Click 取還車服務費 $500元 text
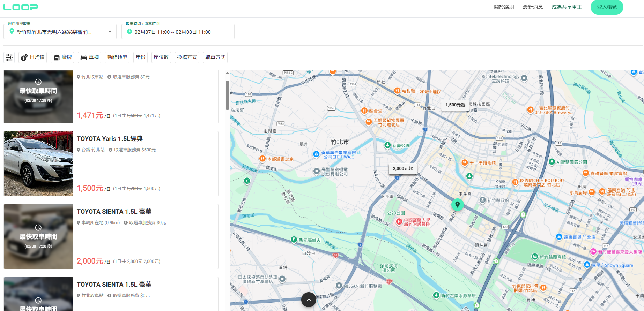 (x=135, y=150)
